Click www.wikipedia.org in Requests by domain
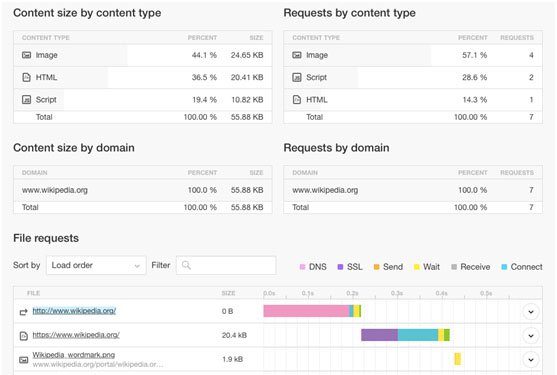The height and width of the screenshot is (375, 557). point(325,190)
